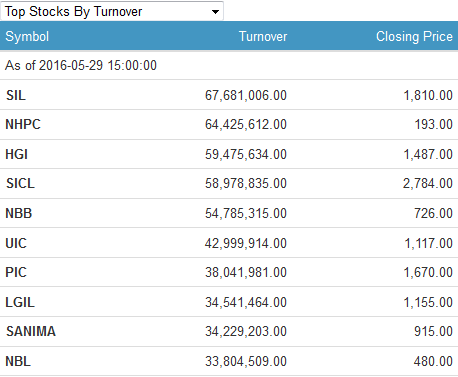The height and width of the screenshot is (377, 458).
Task: Click closing price 193.00
Action: click(433, 124)
